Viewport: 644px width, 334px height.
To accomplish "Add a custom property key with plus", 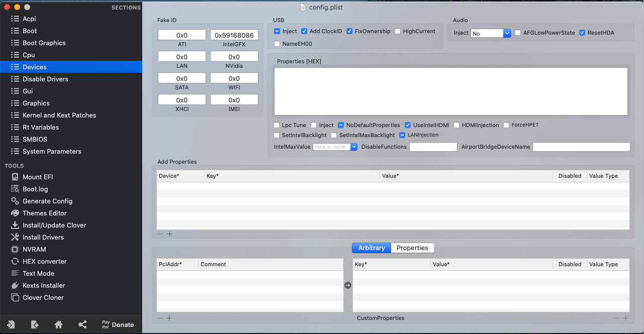I will [x=626, y=318].
